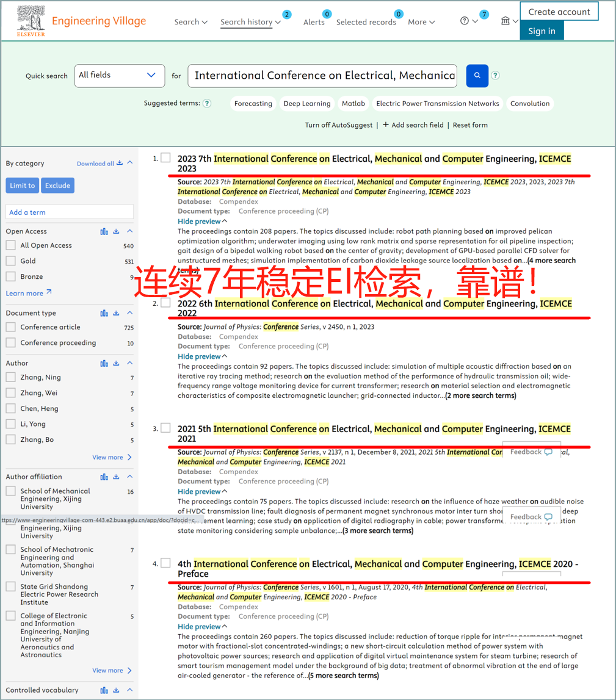Hide preview for ICEMCE 2023 result
The height and width of the screenshot is (700, 616).
[202, 222]
